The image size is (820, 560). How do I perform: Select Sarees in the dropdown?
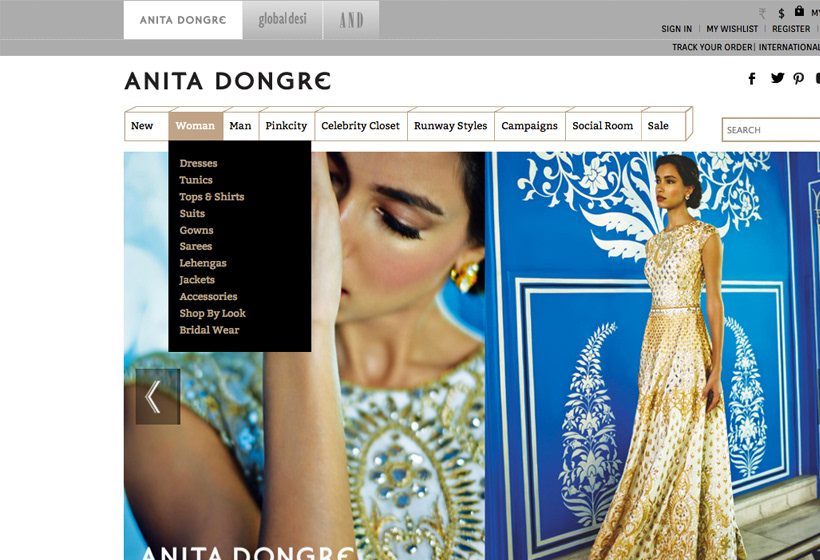pyautogui.click(x=196, y=246)
